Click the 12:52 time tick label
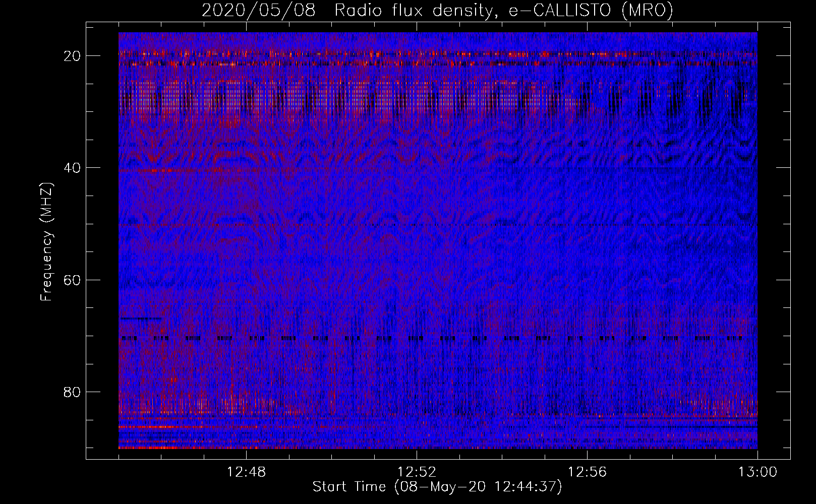The width and height of the screenshot is (816, 504). (417, 472)
